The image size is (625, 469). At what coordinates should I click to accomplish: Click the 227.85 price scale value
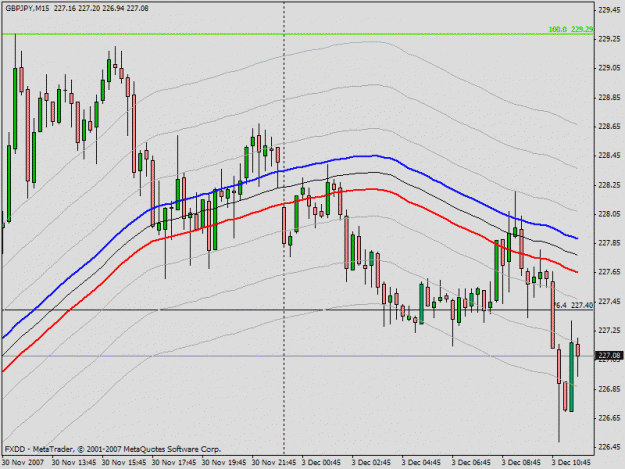[609, 243]
